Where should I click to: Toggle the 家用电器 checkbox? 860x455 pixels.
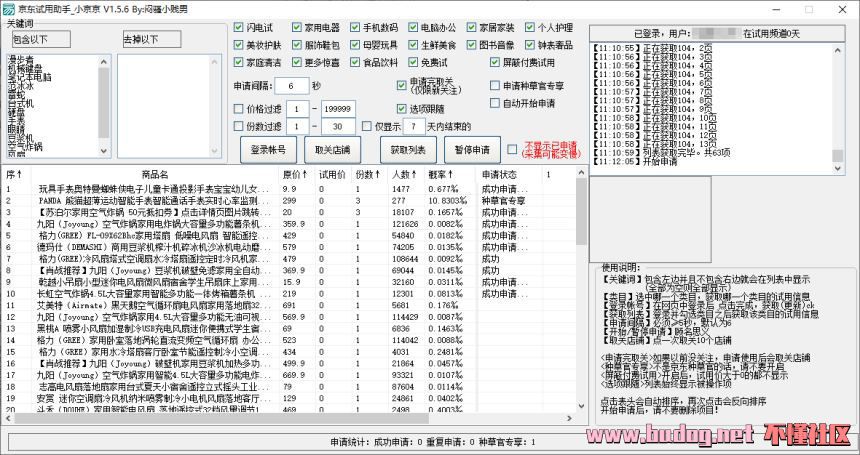tap(297, 27)
